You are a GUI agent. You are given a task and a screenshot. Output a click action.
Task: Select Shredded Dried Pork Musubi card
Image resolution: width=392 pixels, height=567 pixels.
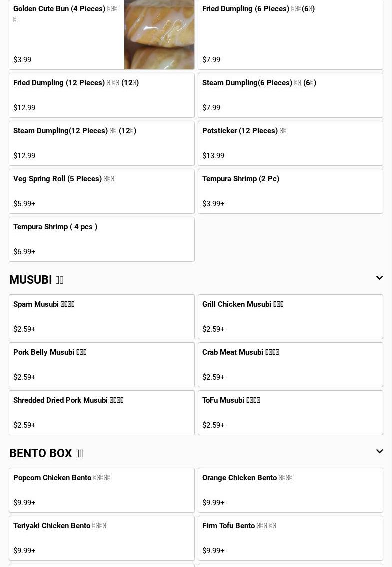click(x=102, y=413)
